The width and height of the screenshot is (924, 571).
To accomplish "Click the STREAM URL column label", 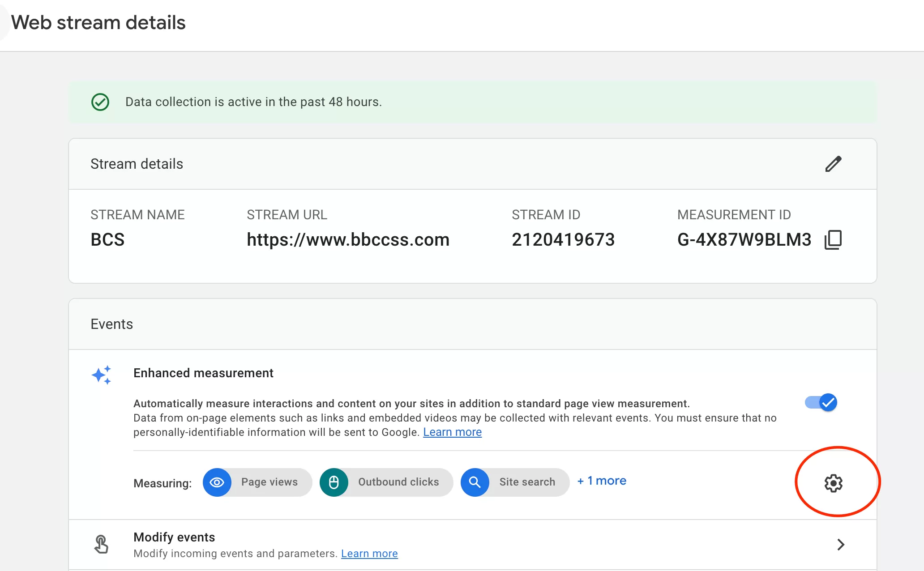I will tap(287, 215).
